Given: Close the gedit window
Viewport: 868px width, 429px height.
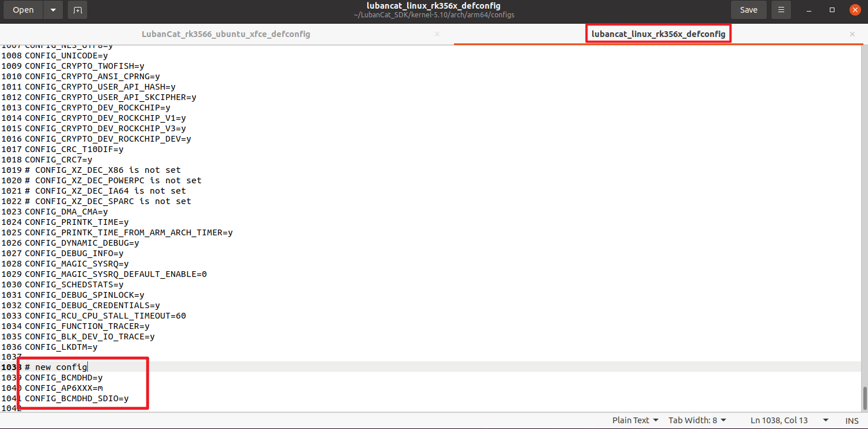Looking at the screenshot, I should pos(854,10).
